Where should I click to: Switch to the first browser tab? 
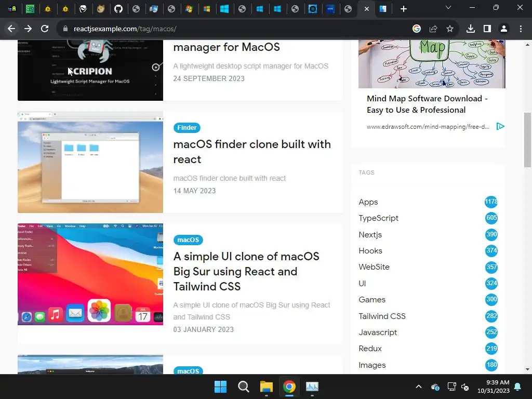12,9
